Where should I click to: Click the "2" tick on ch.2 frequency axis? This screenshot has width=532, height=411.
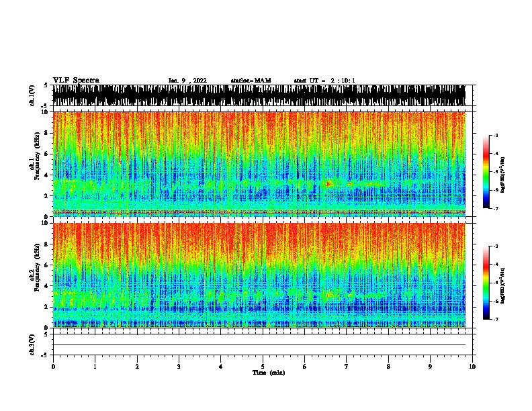tap(47, 307)
